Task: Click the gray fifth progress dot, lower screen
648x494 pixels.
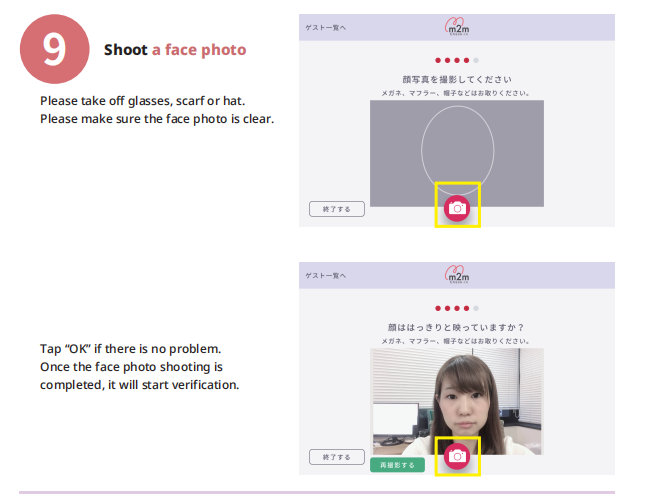Action: [x=476, y=308]
